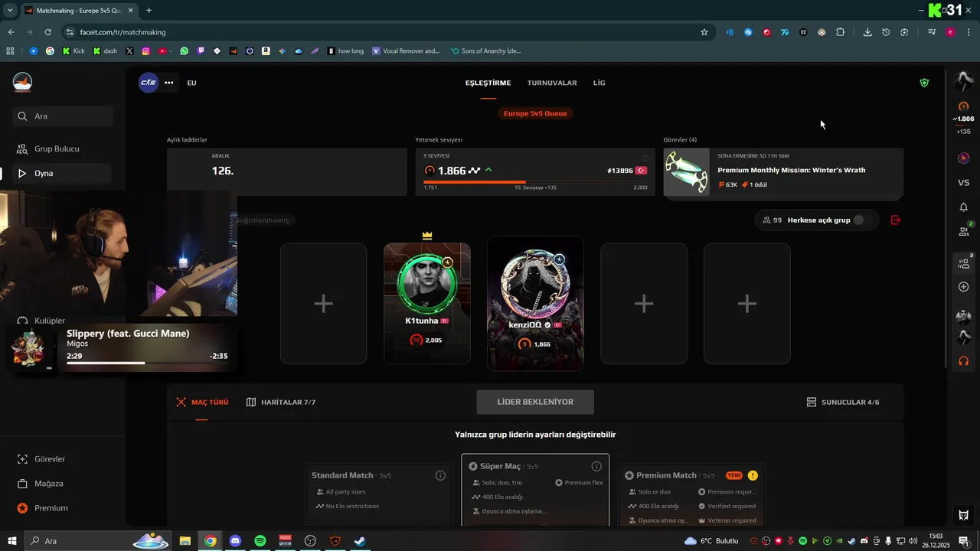
Task: Open Spotify from Windows taskbar
Action: point(260,541)
